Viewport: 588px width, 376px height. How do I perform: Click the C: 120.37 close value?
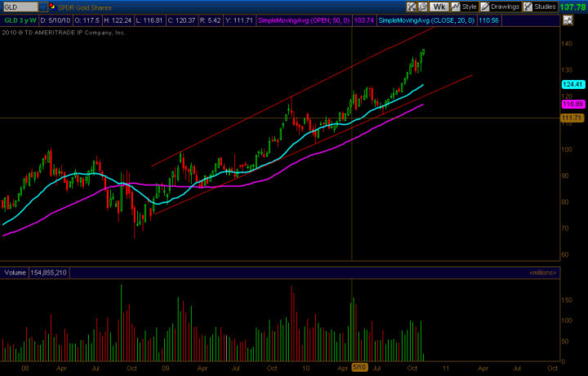click(x=182, y=20)
